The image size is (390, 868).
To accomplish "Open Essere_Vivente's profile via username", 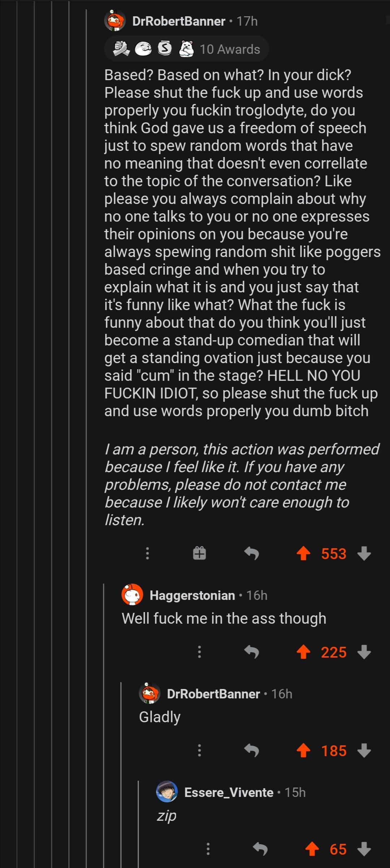I will [x=229, y=793].
